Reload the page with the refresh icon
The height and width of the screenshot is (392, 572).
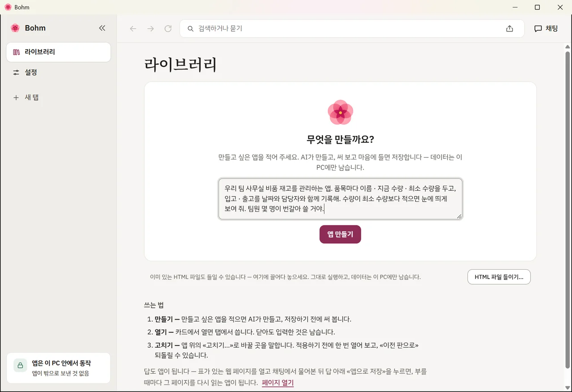click(x=168, y=29)
